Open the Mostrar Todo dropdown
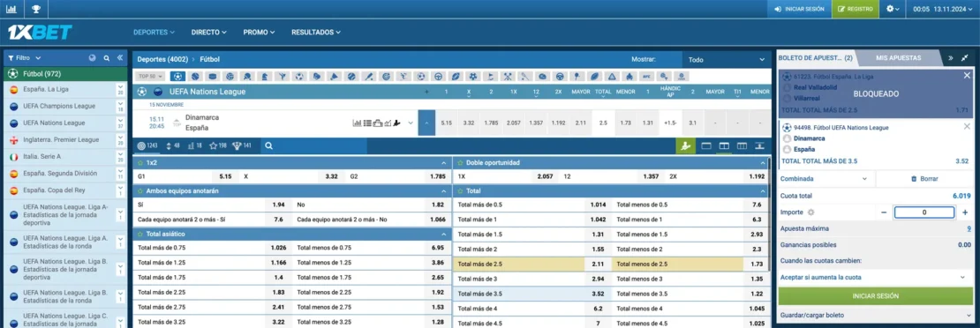Image resolution: width=980 pixels, height=328 pixels. [x=727, y=59]
